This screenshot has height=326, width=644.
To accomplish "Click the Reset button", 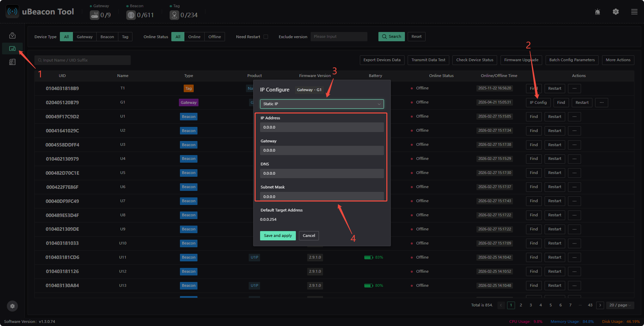I will tap(417, 36).
